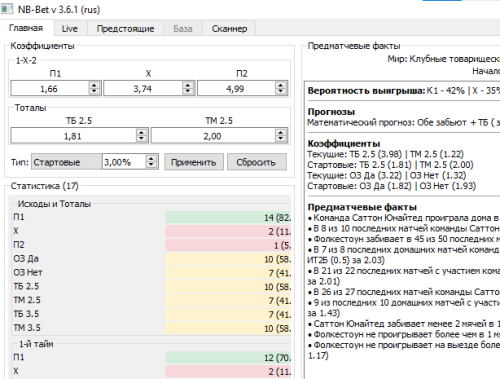Decrease the ТБ 2.5 value with down arrow
500x379 pixels.
point(141,139)
